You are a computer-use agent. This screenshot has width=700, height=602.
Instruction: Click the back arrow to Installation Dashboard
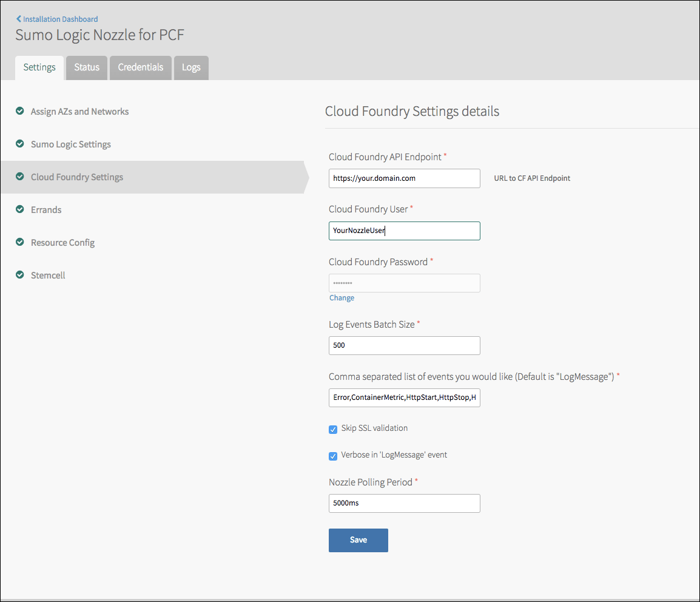pos(18,19)
